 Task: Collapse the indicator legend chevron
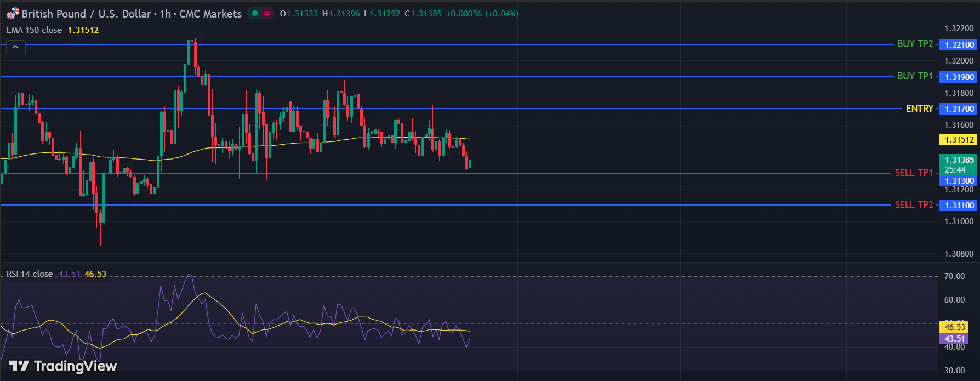[15, 48]
